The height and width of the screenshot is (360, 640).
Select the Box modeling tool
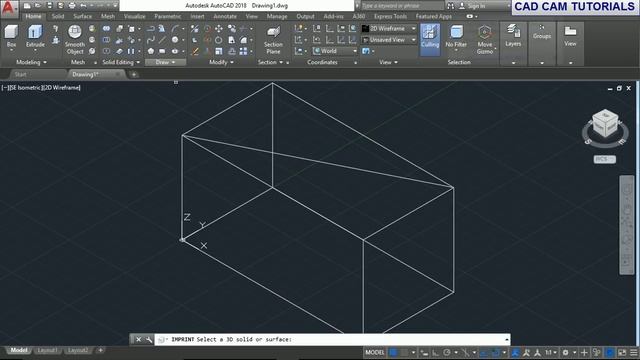[11, 36]
